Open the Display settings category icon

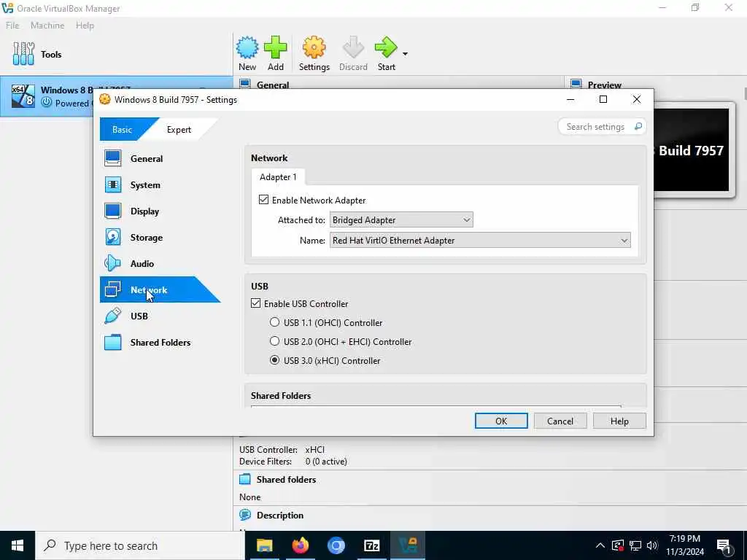tap(113, 211)
